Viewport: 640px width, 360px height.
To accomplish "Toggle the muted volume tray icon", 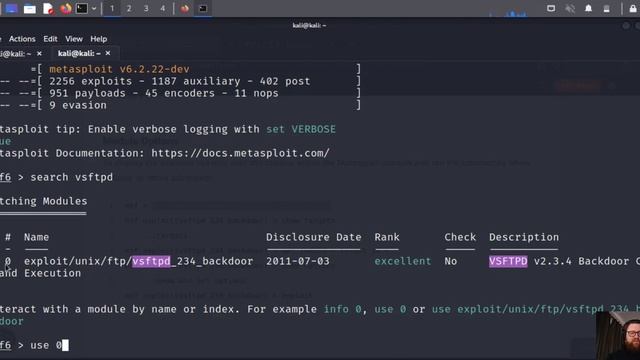I will (570, 9).
